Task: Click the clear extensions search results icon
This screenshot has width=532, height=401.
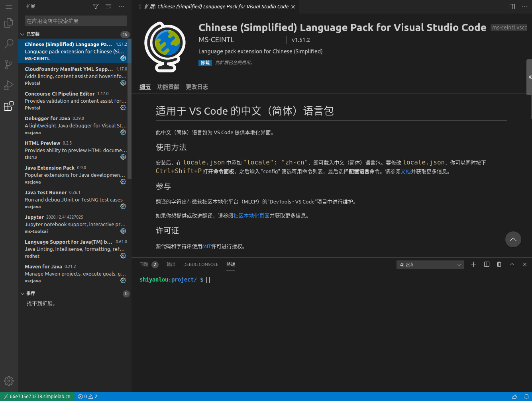Action: [108, 7]
